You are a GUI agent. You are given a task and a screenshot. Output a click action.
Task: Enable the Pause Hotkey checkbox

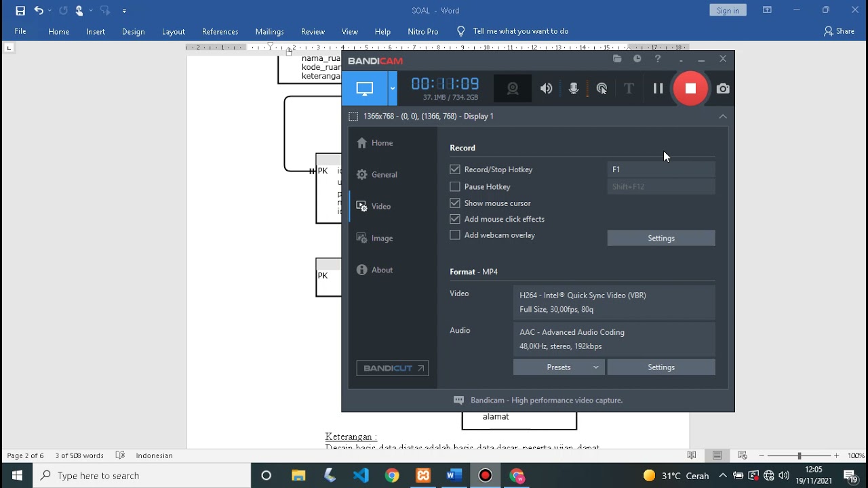pos(455,186)
